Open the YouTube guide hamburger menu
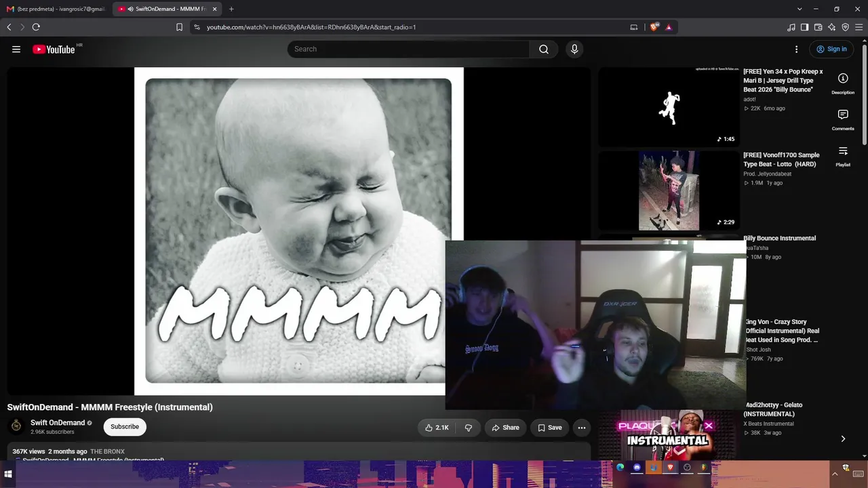 click(16, 49)
